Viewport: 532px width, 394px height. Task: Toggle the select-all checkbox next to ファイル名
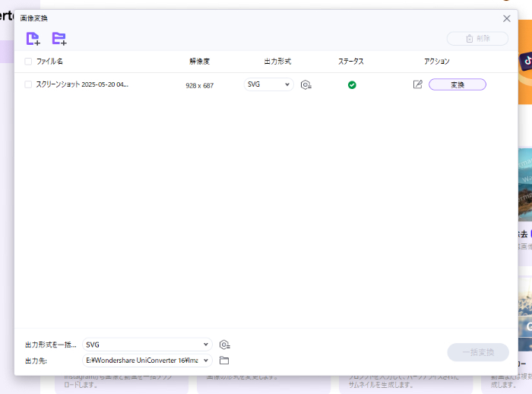[x=28, y=62]
